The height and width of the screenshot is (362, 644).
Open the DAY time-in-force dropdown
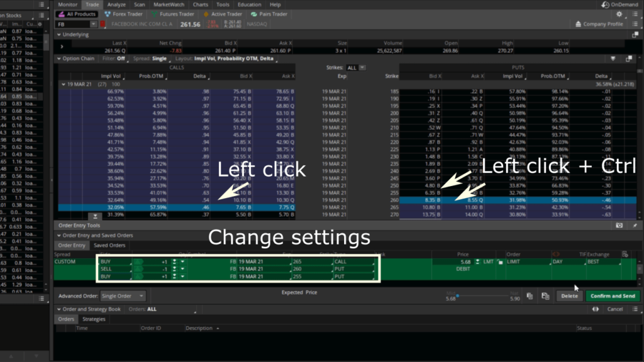(x=569, y=262)
